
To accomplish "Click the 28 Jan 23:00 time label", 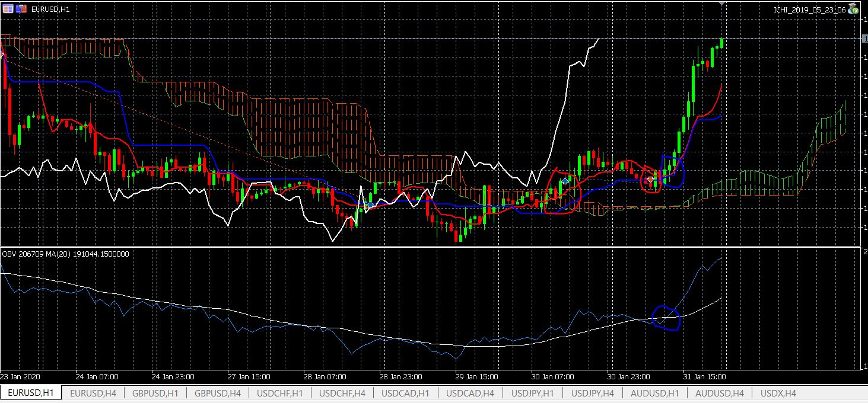I will (401, 376).
